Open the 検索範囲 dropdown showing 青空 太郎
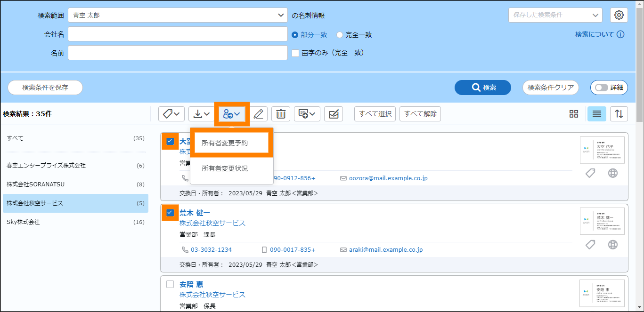Viewport: 644px width, 312px height. [x=178, y=15]
